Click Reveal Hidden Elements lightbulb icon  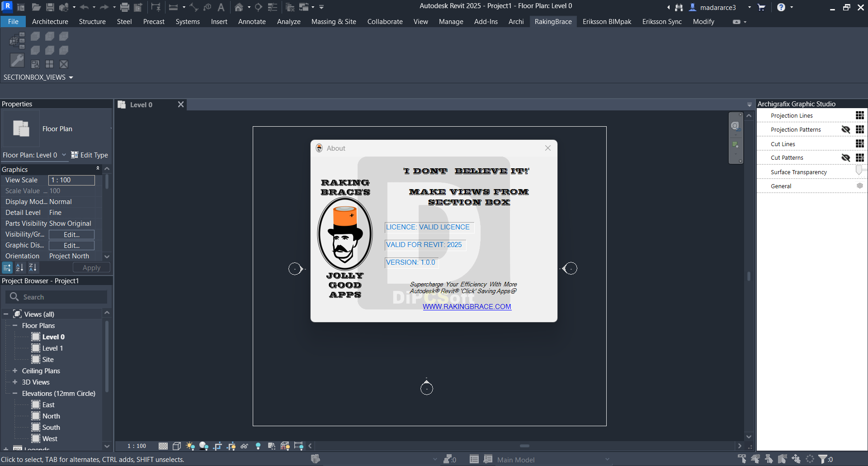click(x=258, y=446)
